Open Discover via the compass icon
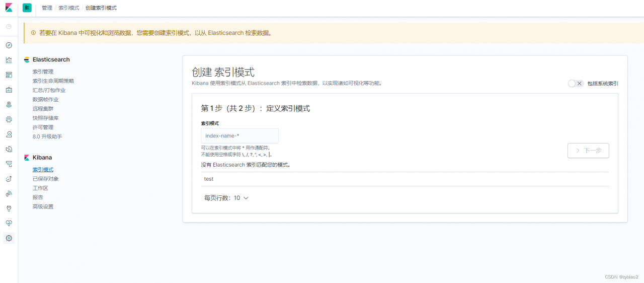 coord(9,45)
